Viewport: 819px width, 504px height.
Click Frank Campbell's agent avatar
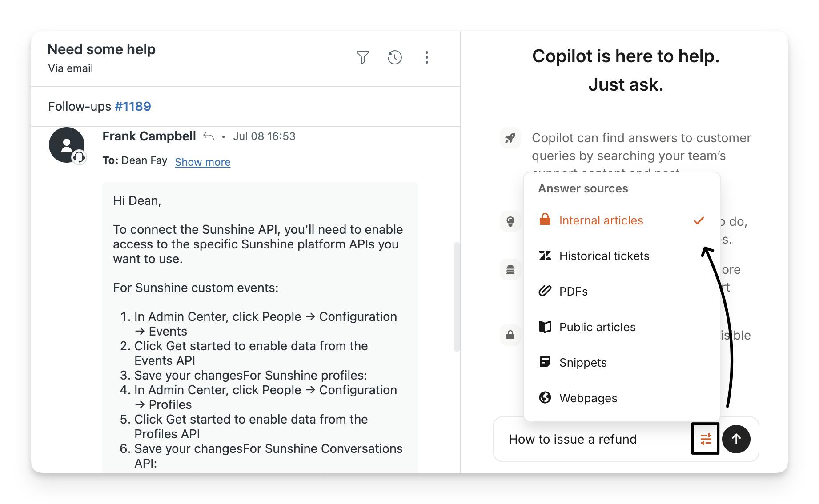[x=67, y=145]
